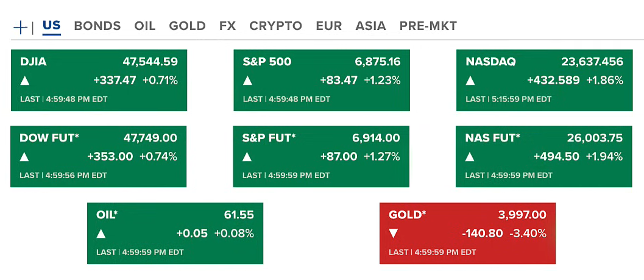Click the up arrow on DOW FUT tile
This screenshot has height=280, width=644.
[24, 157]
